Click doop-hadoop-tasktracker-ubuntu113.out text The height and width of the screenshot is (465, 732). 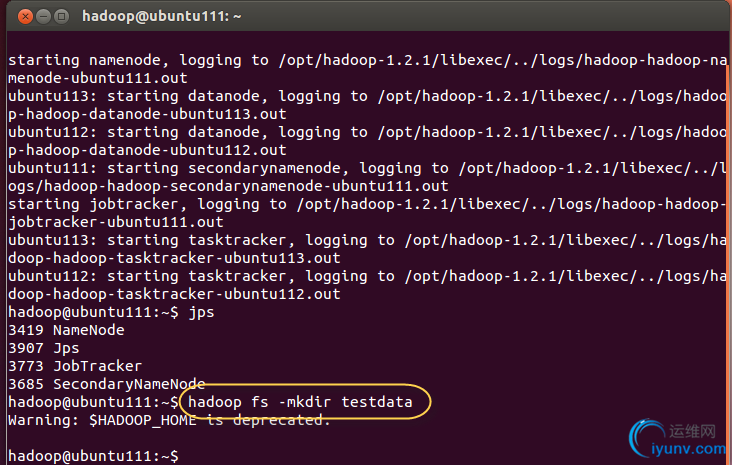pyautogui.click(x=174, y=258)
